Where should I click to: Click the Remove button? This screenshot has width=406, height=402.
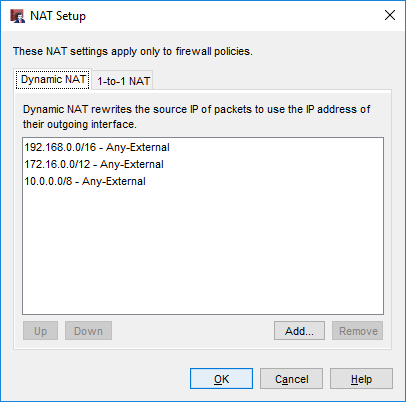coord(357,331)
